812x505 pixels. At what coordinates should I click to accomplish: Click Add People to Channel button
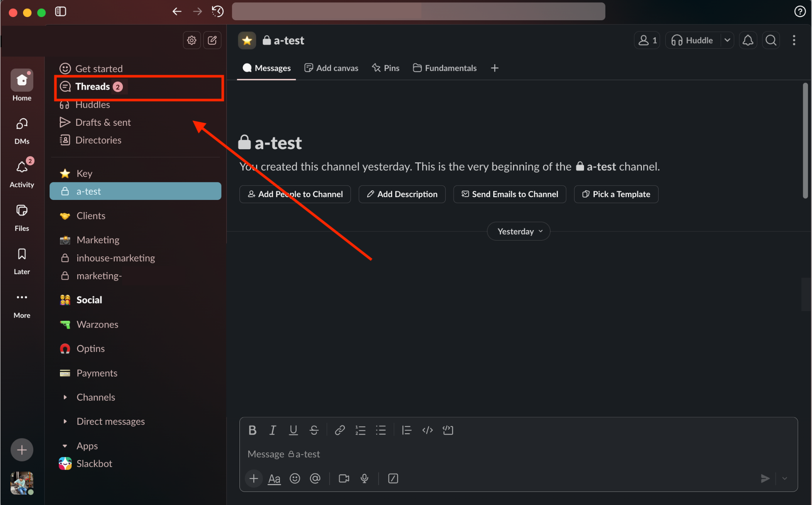(295, 194)
